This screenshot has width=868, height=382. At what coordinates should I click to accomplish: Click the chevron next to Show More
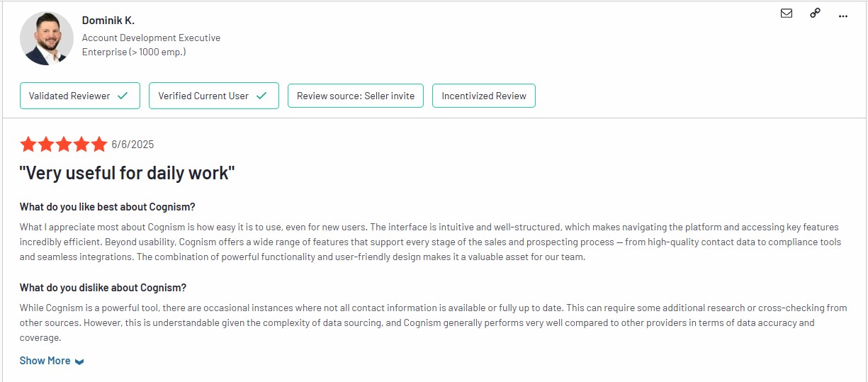tap(79, 361)
